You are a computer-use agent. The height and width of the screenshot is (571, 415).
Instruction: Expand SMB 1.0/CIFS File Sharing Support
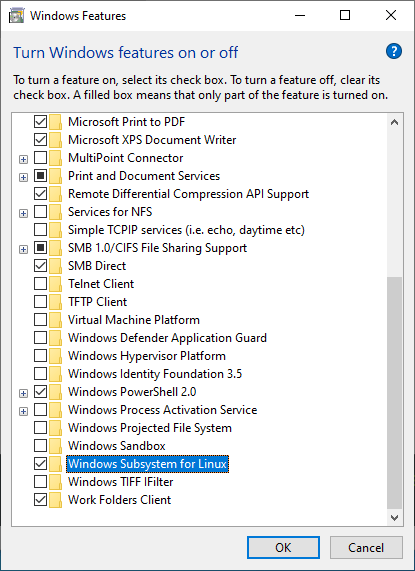(23, 249)
